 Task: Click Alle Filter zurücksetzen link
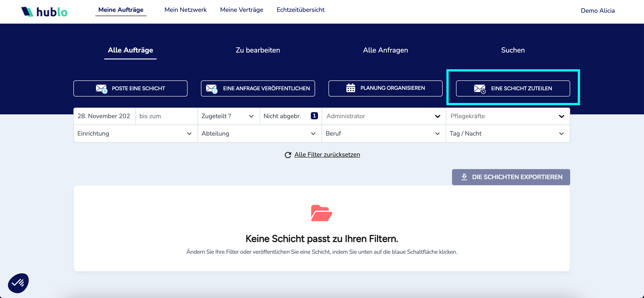tap(327, 155)
